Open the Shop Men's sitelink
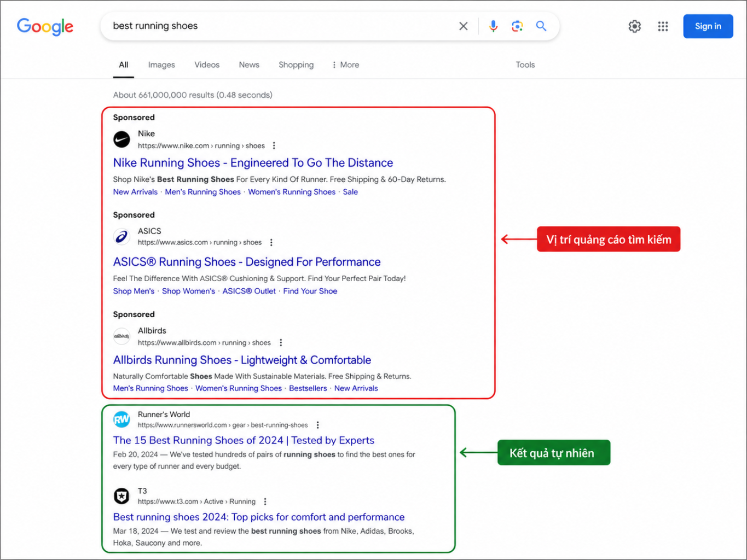Viewport: 747px width, 560px height. [x=134, y=291]
